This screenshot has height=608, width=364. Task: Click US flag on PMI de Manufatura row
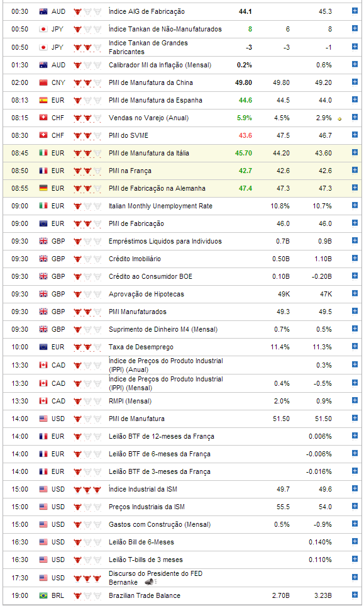click(43, 419)
